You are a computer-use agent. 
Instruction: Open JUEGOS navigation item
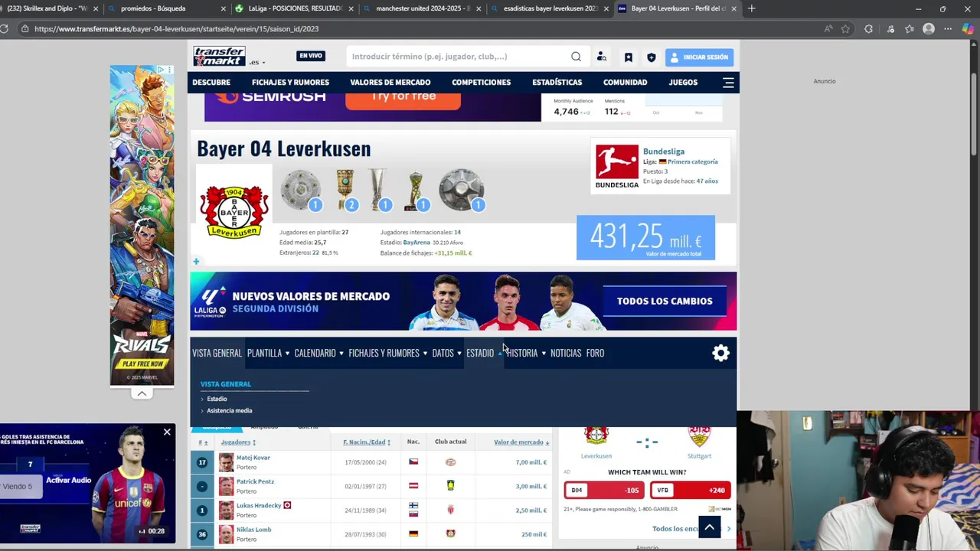[x=683, y=83]
